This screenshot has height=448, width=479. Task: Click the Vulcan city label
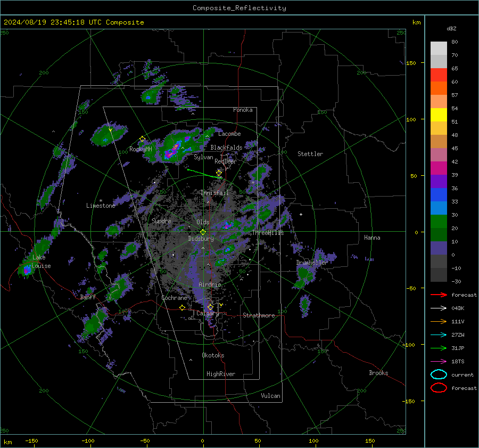[x=270, y=396]
